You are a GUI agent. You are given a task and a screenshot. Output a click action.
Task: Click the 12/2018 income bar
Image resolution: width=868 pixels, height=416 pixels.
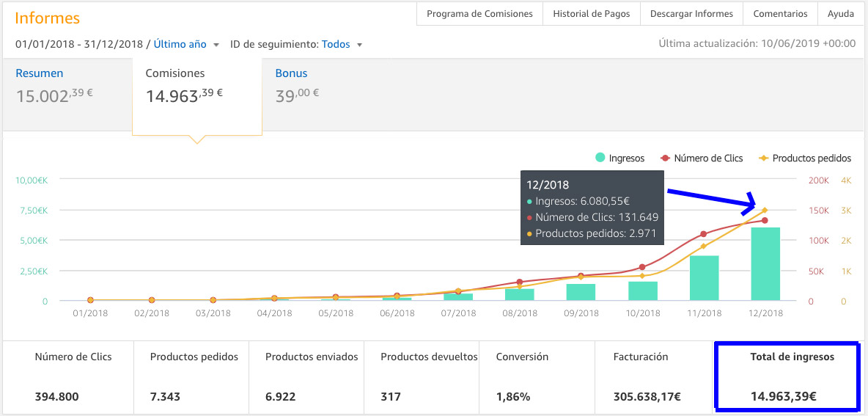tap(765, 263)
